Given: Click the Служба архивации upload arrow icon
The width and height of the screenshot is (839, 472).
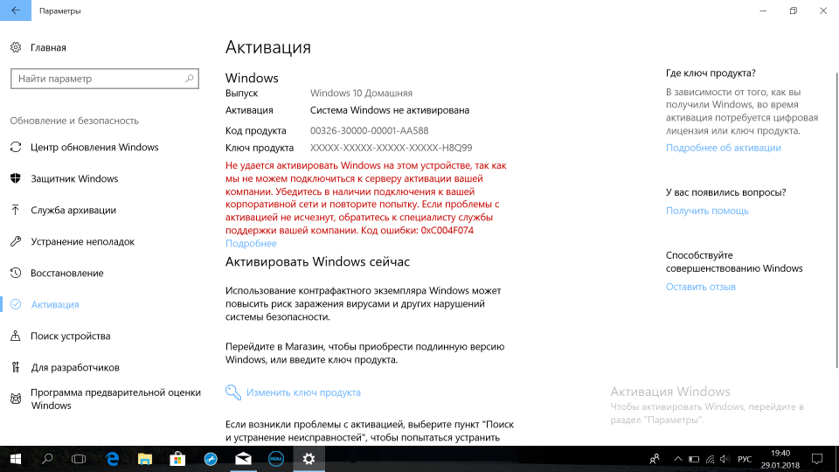Looking at the screenshot, I should 16,210.
